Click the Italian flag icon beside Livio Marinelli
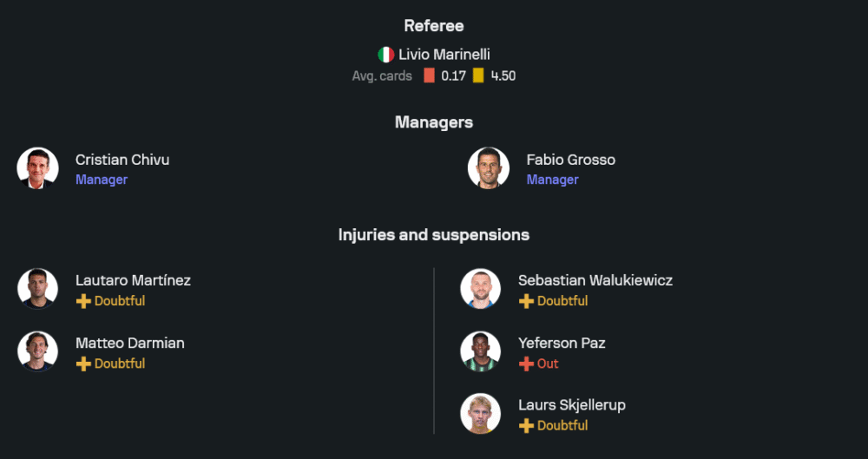The width and height of the screenshot is (868, 459). pyautogui.click(x=385, y=55)
